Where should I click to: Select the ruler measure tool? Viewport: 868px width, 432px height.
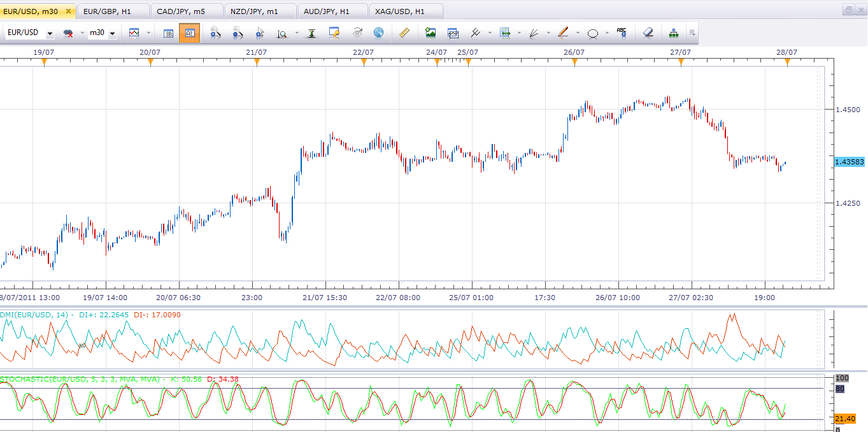coord(404,33)
